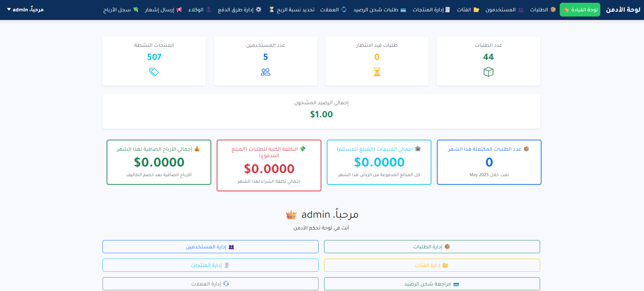Select the active لوحة القيادة dashboard tab
This screenshot has width=644, height=291.
click(x=580, y=10)
